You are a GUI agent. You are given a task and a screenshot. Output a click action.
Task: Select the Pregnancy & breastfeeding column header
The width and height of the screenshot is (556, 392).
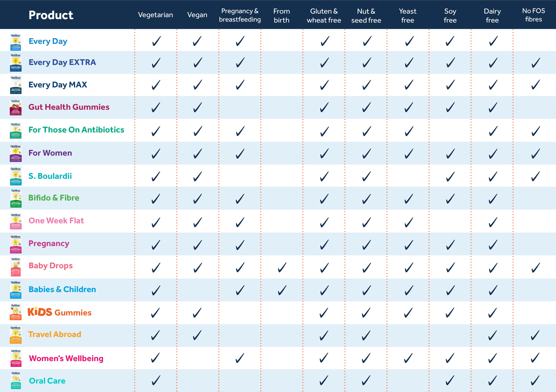[x=240, y=15]
